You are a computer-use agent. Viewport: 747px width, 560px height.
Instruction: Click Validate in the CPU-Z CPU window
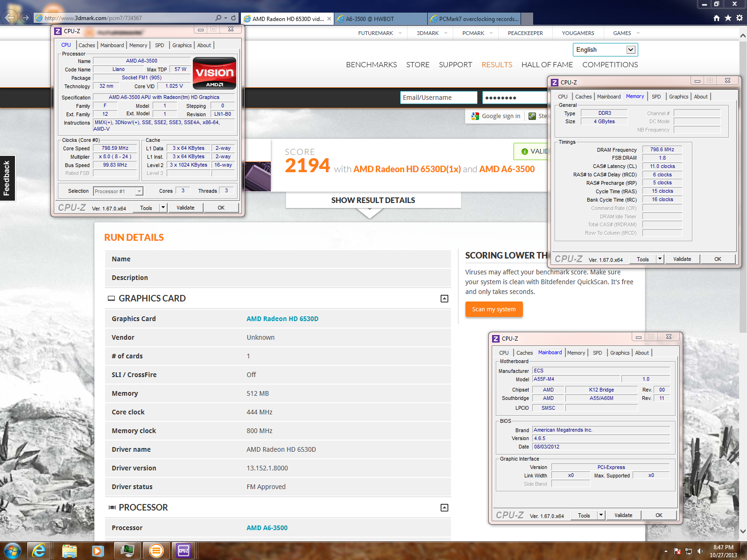coord(185,208)
